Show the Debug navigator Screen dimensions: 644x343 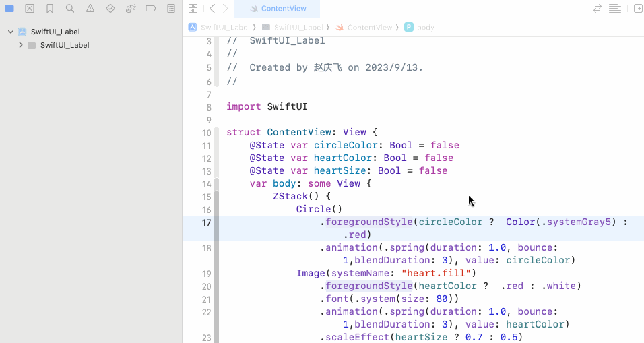point(131,9)
